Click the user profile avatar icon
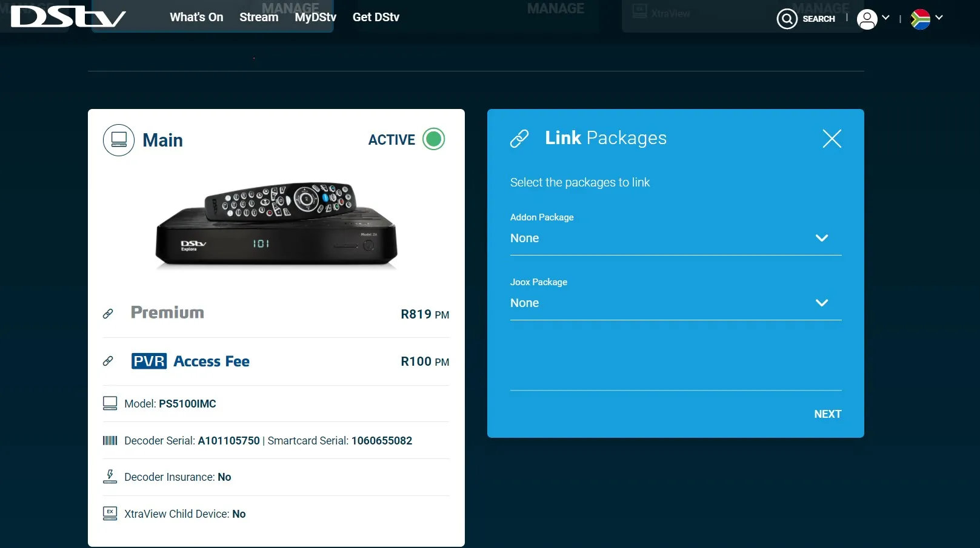980x548 pixels. coord(867,19)
